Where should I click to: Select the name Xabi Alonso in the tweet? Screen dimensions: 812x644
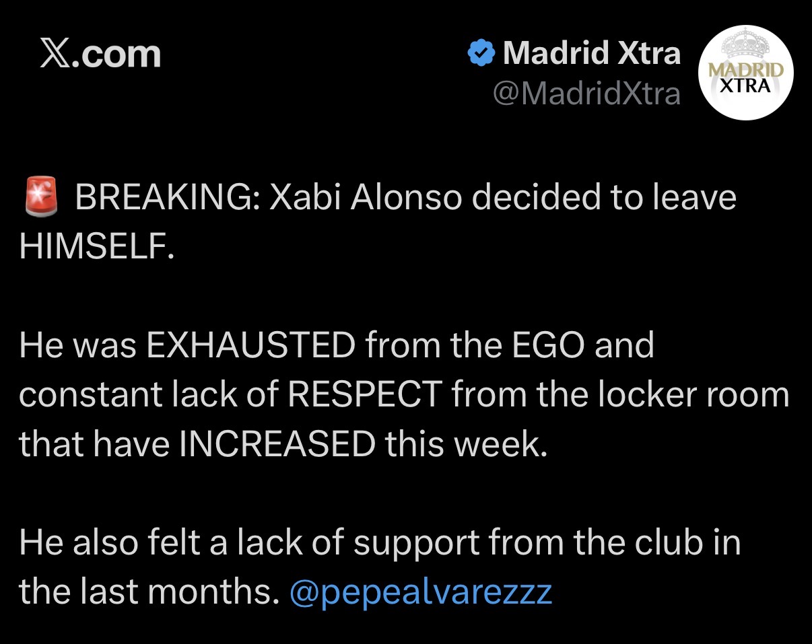(366, 198)
